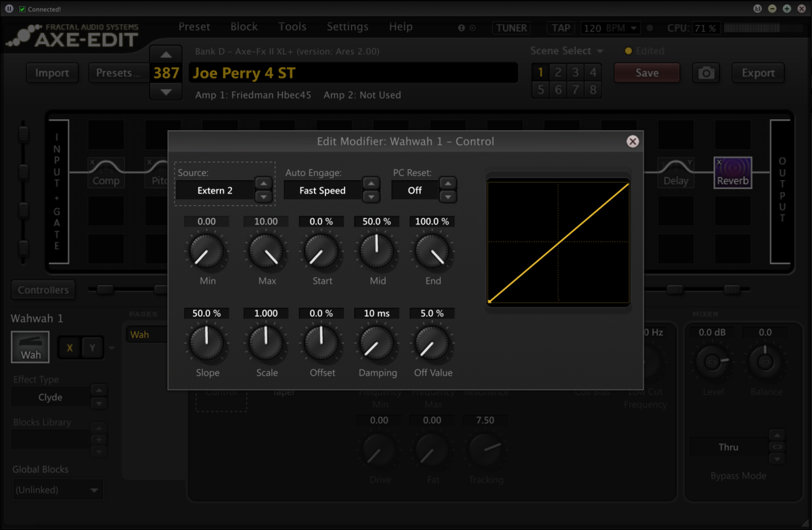This screenshot has width=812, height=530.
Task: Toggle the Connected checkbox
Action: pyautogui.click(x=22, y=9)
